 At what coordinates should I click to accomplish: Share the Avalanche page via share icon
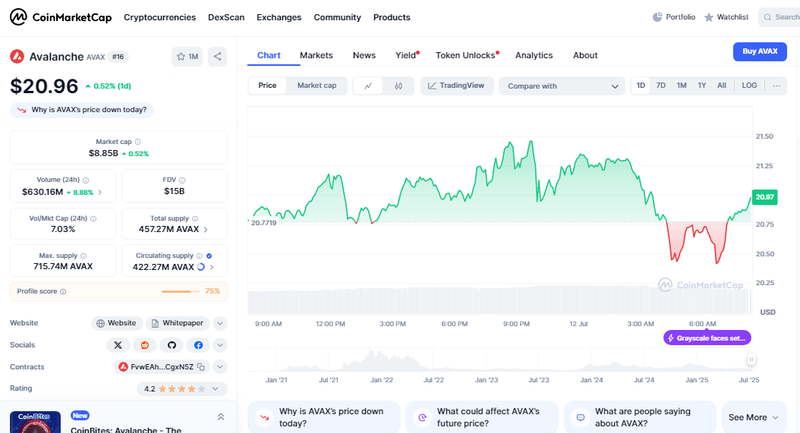click(x=217, y=56)
